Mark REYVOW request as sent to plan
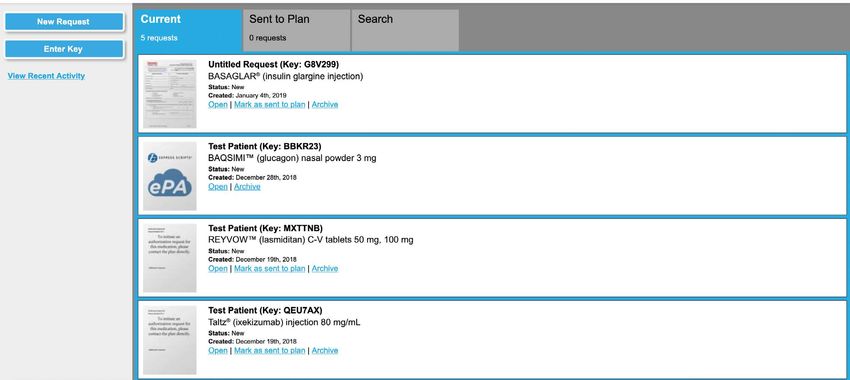 click(269, 268)
